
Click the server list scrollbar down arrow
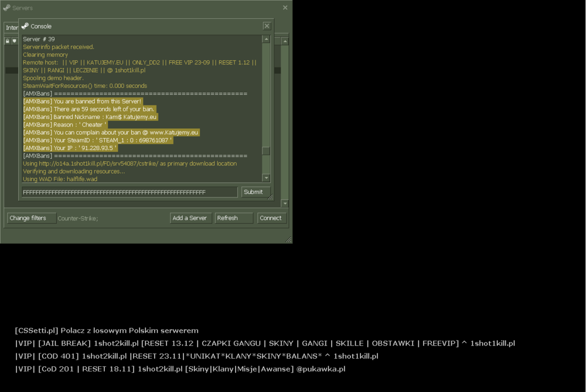(285, 203)
